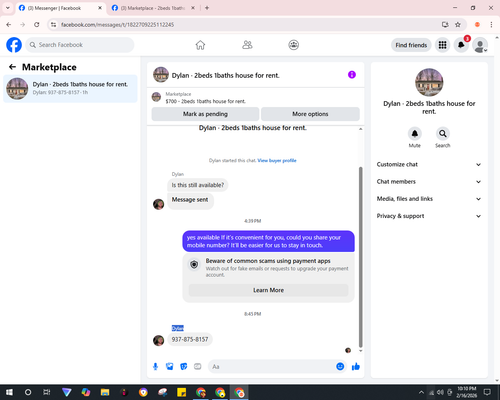This screenshot has width=500, height=400.
Task: Open the Facebook logo home link
Action: [x=14, y=45]
